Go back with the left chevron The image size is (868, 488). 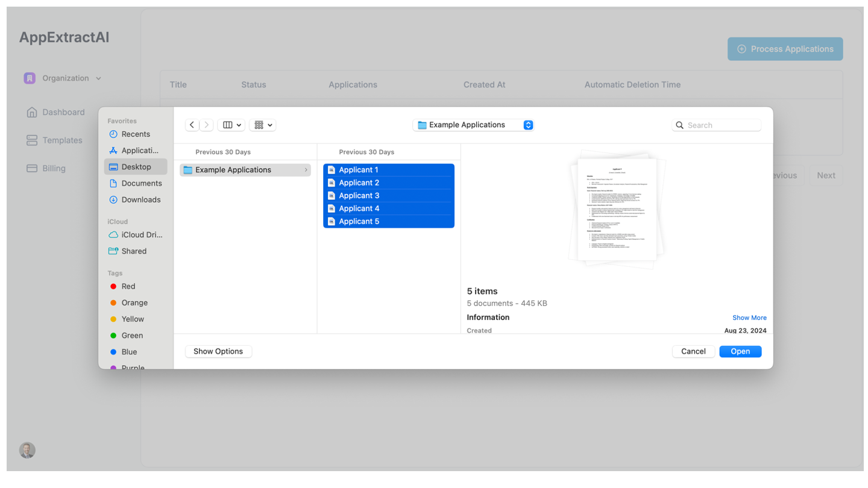click(192, 125)
